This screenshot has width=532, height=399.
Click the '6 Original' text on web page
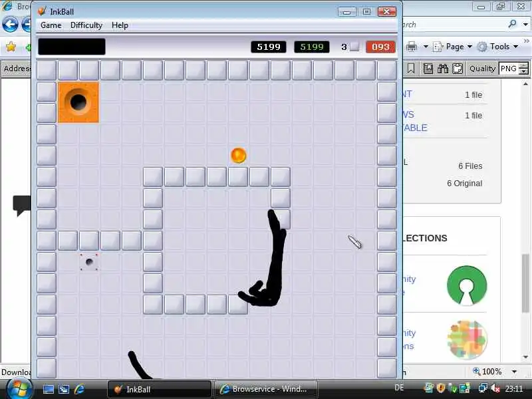464,184
